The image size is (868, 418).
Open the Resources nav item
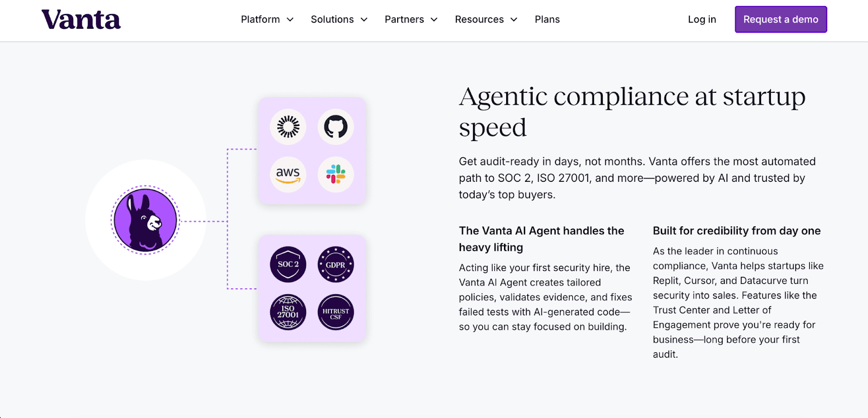pos(479,20)
